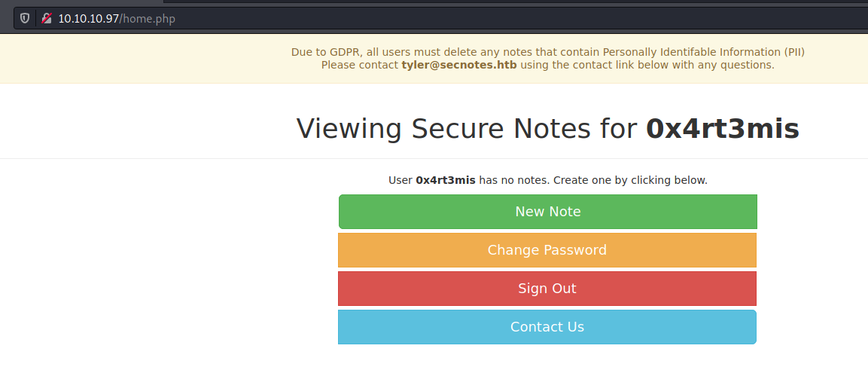
Task: Click the blank area right of the URL
Action: point(498,18)
